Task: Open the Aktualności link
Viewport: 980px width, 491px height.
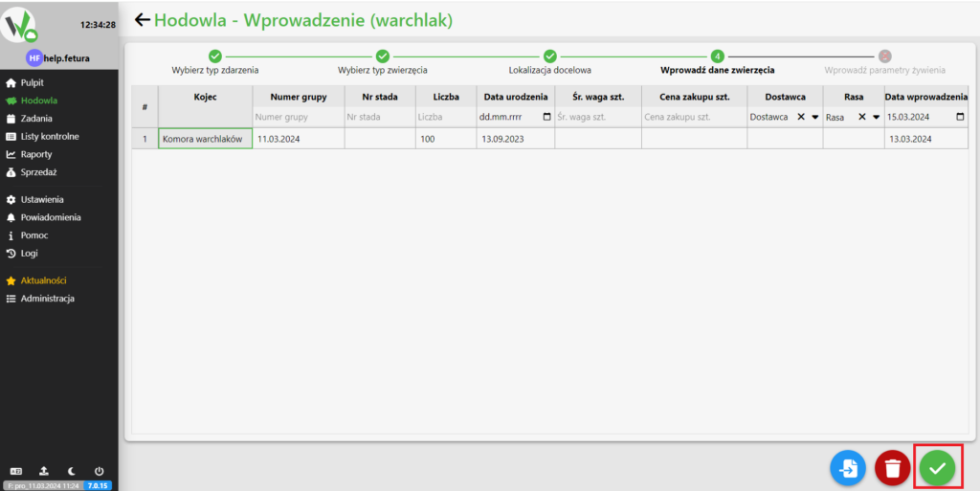Action: click(43, 280)
